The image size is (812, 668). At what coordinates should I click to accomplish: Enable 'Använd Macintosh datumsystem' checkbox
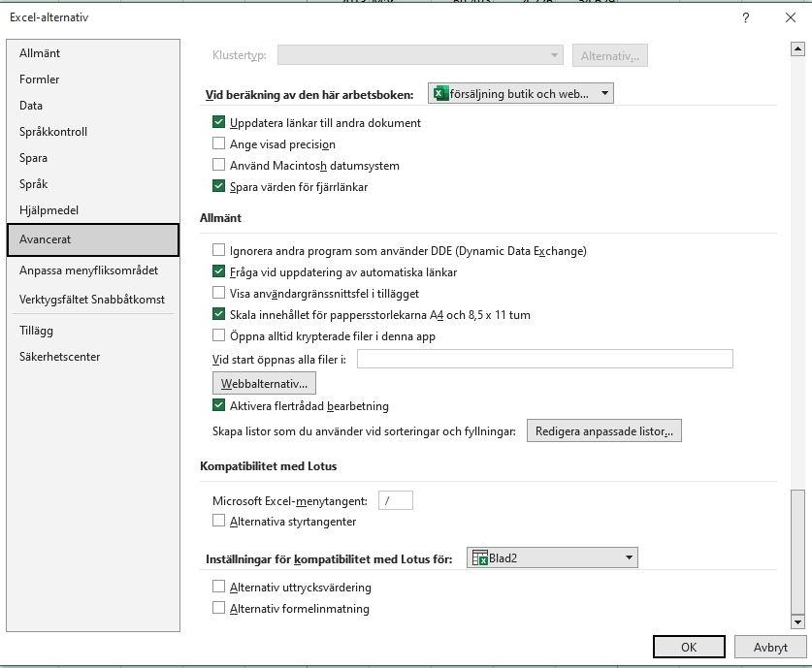click(x=218, y=166)
